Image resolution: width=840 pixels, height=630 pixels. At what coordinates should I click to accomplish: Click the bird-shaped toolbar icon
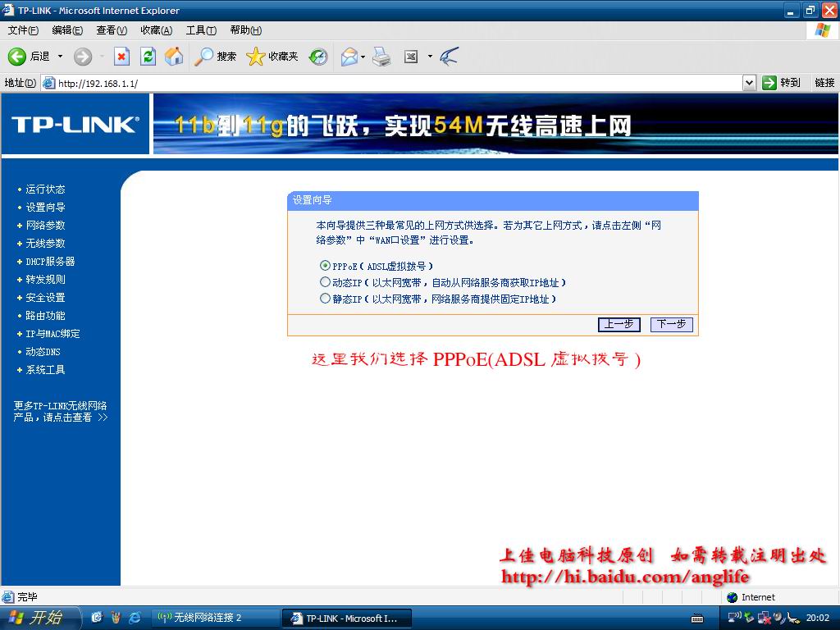449,57
